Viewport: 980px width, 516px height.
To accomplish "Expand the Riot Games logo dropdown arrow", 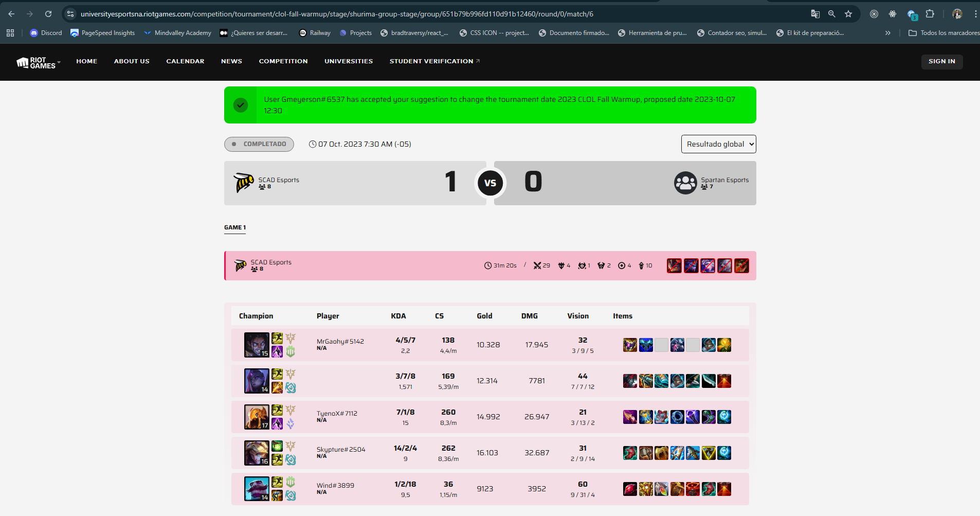I will click(x=59, y=62).
